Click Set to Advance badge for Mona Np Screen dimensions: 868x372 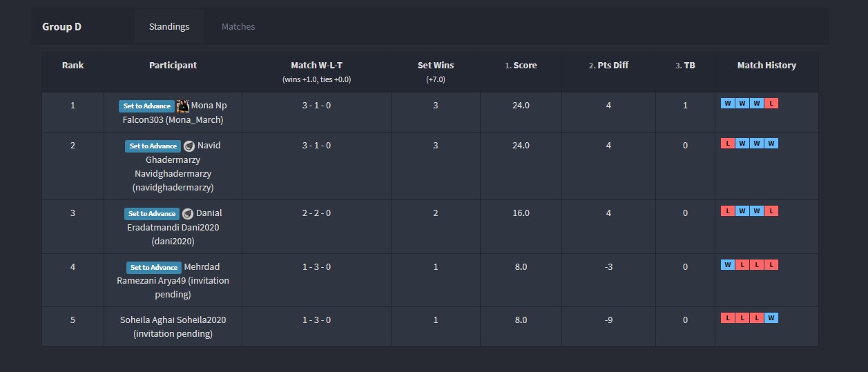(146, 106)
